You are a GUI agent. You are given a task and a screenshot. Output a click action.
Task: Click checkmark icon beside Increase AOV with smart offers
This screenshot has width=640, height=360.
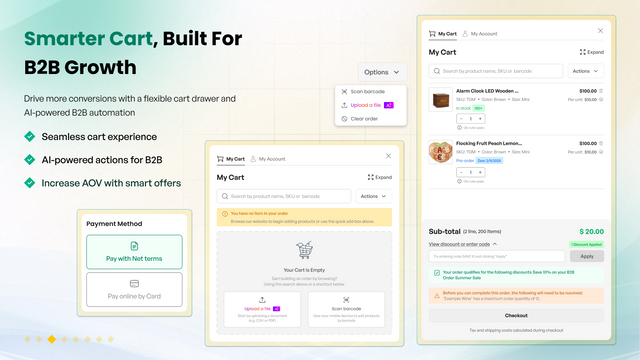tap(29, 183)
